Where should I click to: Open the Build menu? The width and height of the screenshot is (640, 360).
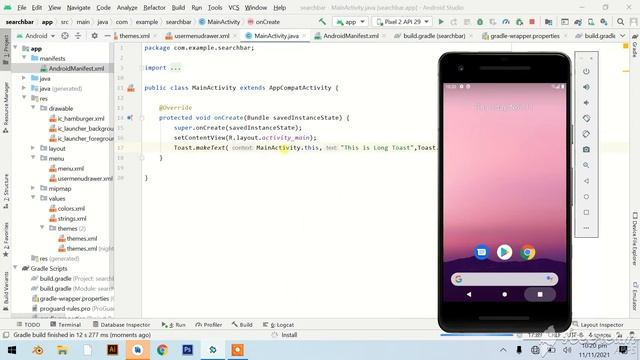coord(178,8)
